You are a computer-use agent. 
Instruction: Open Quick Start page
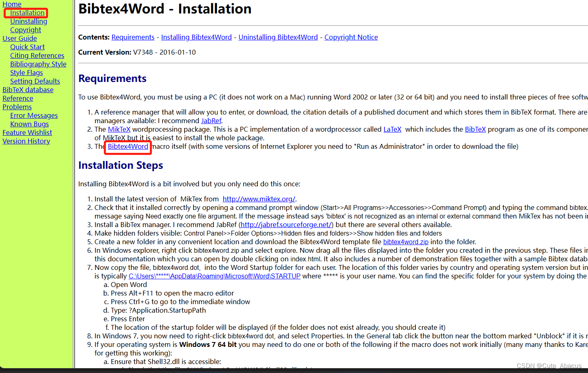[x=27, y=47]
